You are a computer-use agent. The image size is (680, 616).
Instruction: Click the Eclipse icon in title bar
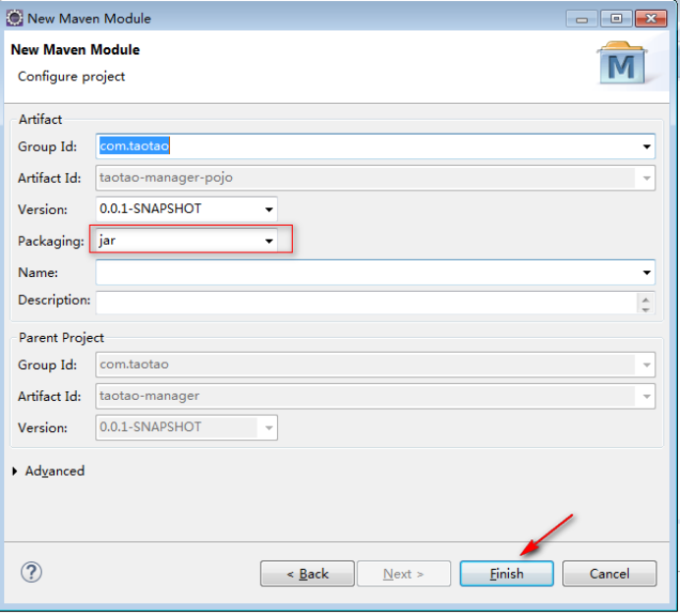[15, 19]
